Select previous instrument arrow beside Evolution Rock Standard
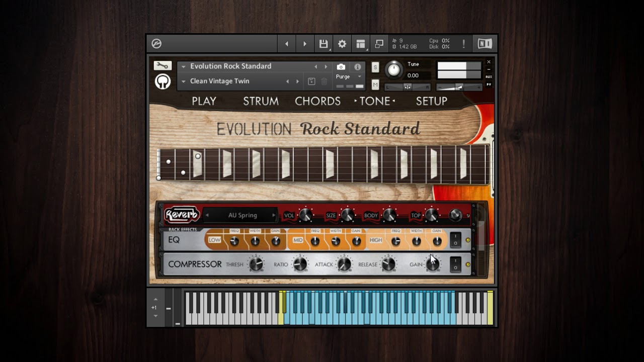644x362 pixels. pos(316,66)
